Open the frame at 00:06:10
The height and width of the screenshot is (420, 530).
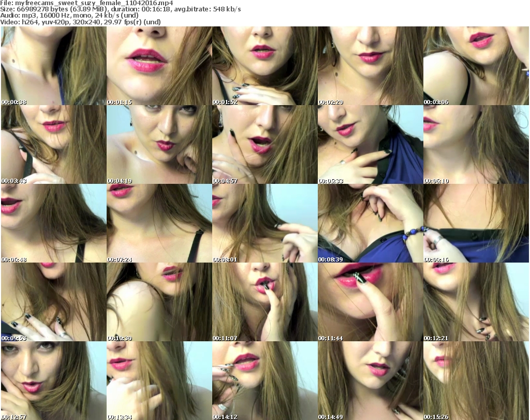(476, 144)
